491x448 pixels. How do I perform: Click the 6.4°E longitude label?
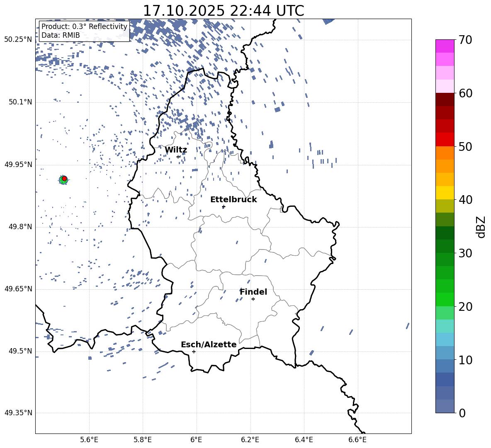pyautogui.click(x=304, y=440)
